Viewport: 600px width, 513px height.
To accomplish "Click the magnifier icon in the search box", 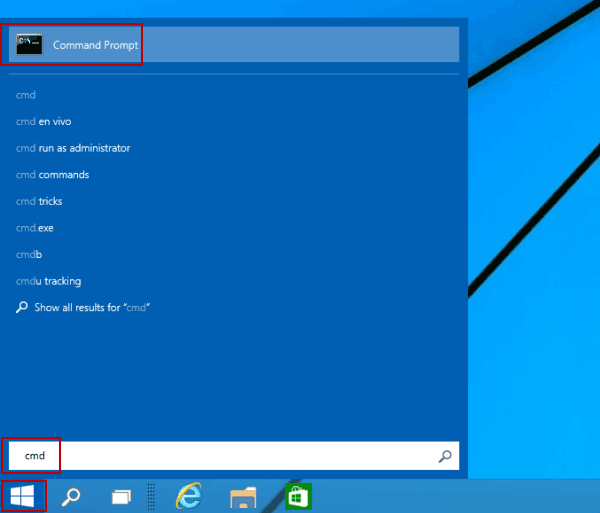I will click(x=445, y=456).
